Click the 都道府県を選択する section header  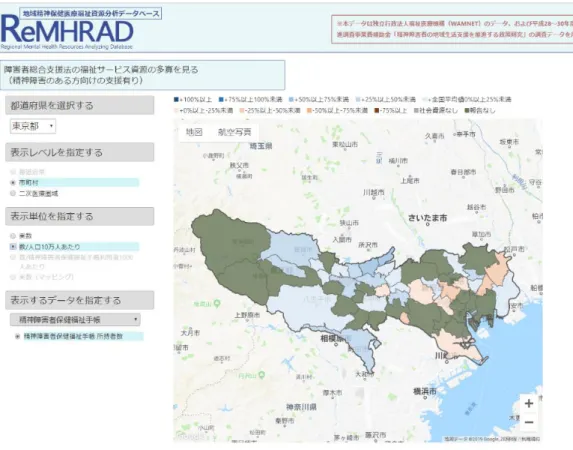(x=80, y=106)
